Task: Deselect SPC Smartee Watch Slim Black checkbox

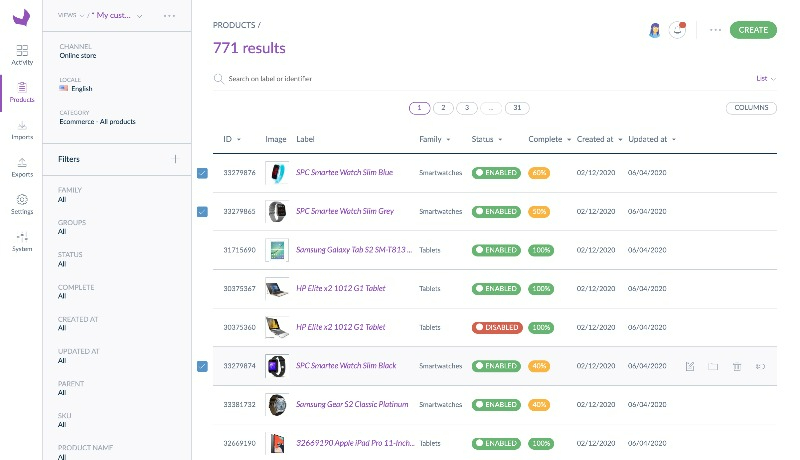Action: coord(203,366)
